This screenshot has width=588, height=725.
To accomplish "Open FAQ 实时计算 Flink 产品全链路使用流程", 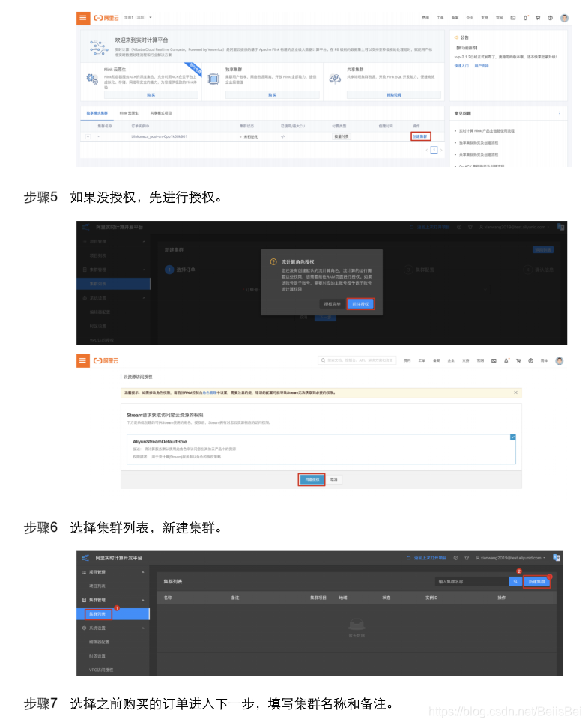I will click(486, 131).
